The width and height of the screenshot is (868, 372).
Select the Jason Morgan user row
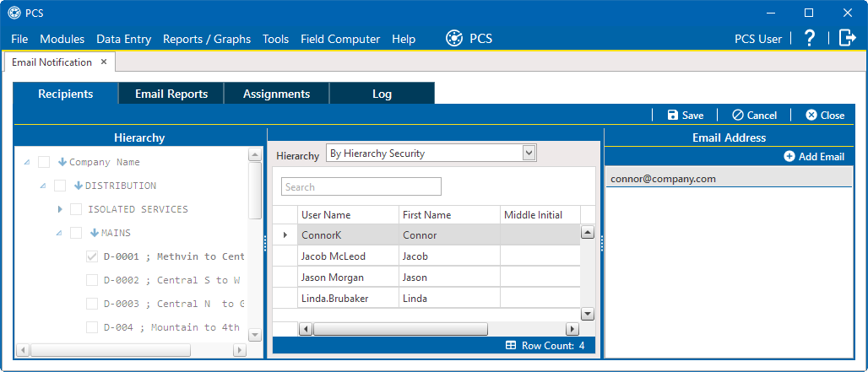(426, 277)
